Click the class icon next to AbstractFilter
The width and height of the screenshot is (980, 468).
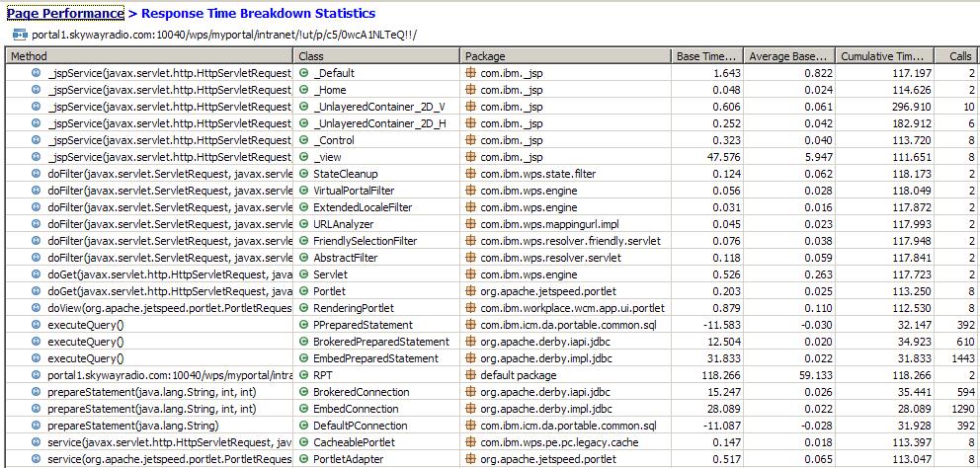click(304, 258)
